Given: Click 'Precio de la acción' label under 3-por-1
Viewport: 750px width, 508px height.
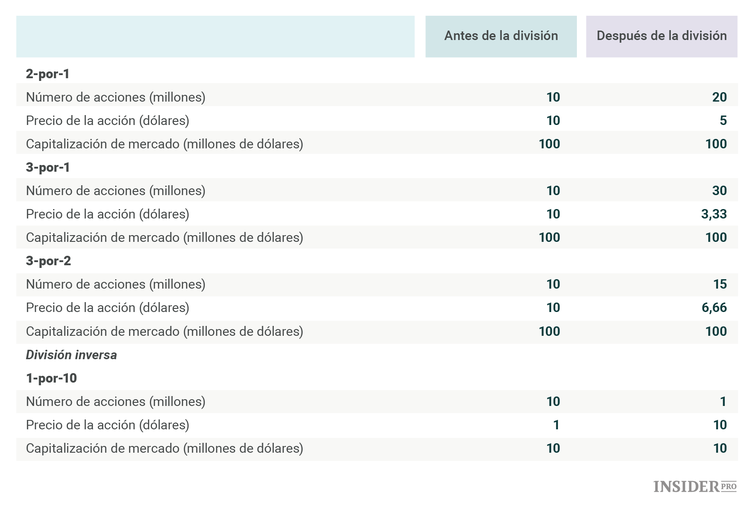Looking at the screenshot, I should [107, 214].
